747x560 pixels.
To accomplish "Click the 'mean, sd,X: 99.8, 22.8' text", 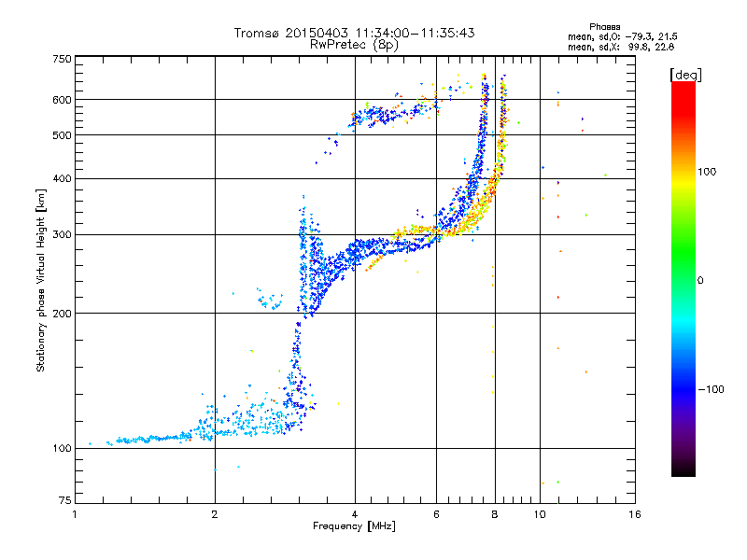I will 621,47.
